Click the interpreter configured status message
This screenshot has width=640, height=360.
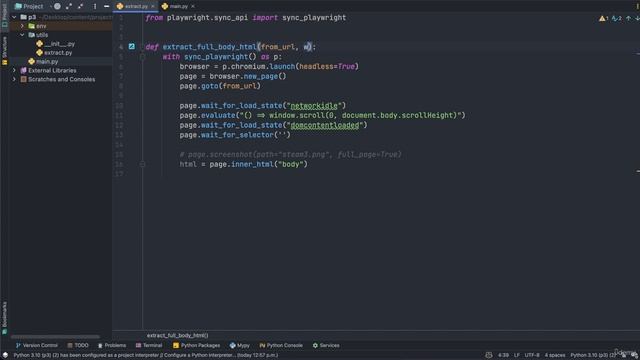[146, 355]
